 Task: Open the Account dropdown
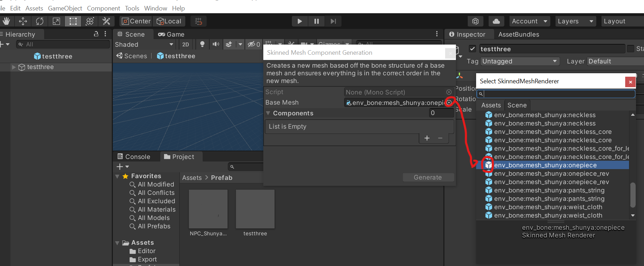529,21
